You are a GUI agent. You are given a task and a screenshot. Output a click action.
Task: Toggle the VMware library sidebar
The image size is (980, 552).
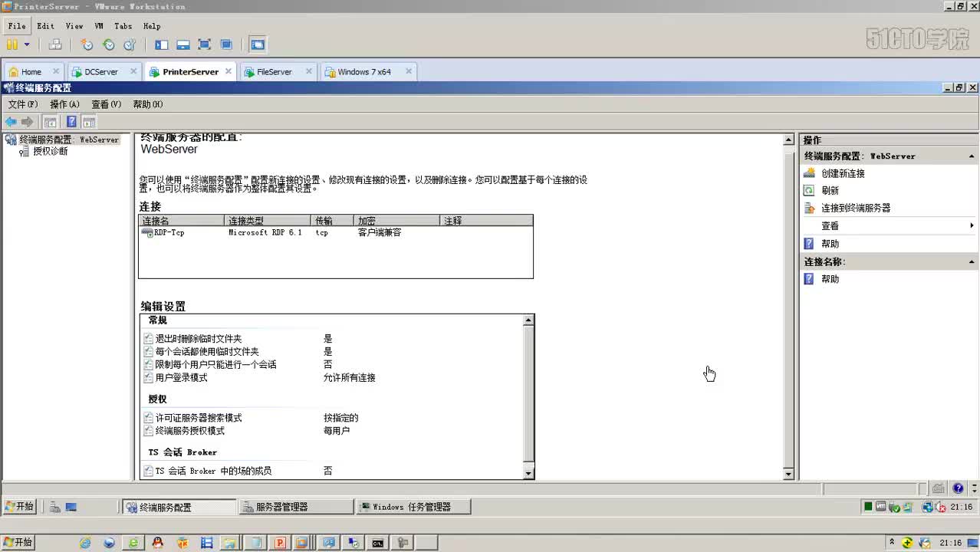tap(161, 44)
